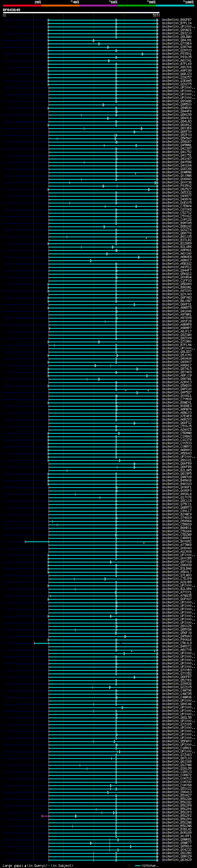Click the green ~80% identity legend bar
This screenshot has width=197, height=868.
coord(137,6)
